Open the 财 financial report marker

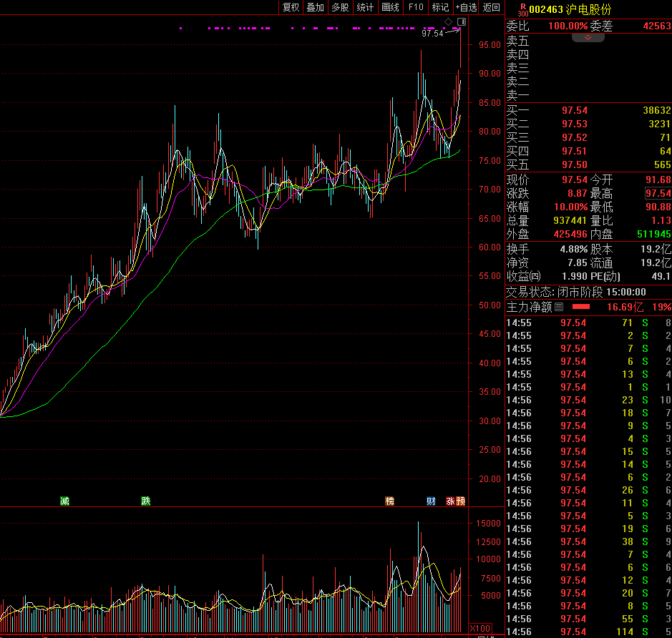coord(431,501)
